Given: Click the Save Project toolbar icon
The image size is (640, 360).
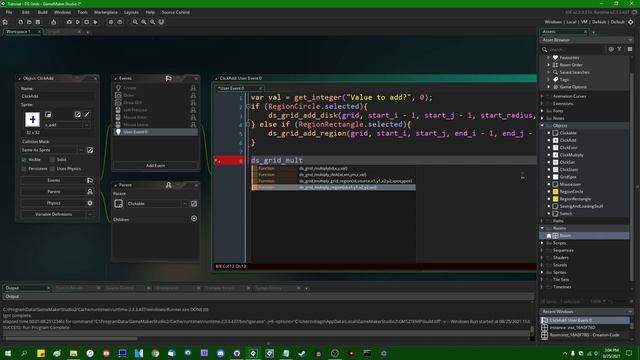Looking at the screenshot, I should [x=38, y=22].
